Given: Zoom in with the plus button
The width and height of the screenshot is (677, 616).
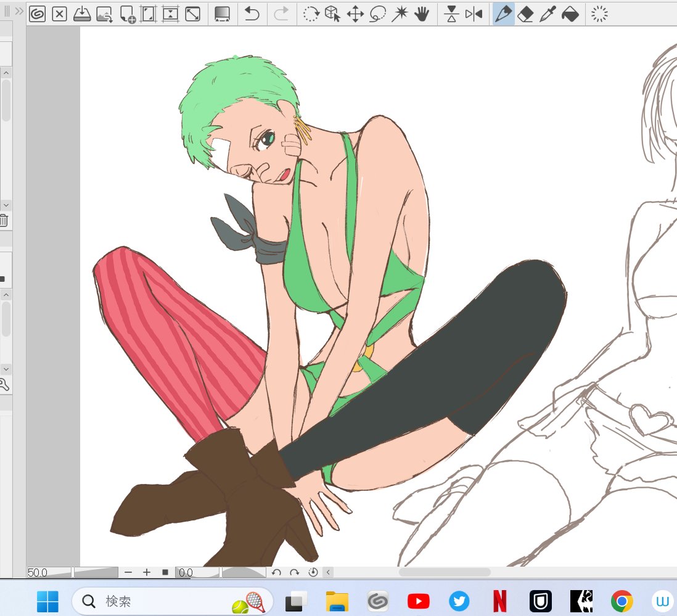Looking at the screenshot, I should click(x=147, y=572).
